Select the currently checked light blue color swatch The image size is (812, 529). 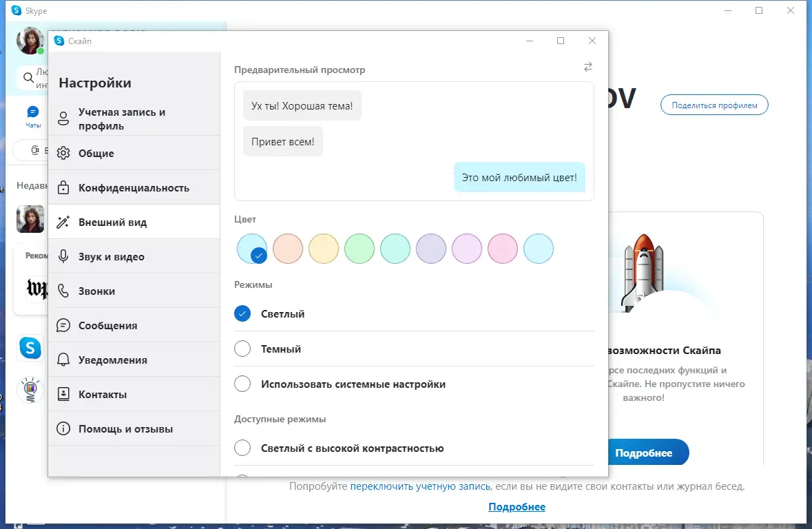[x=252, y=249]
